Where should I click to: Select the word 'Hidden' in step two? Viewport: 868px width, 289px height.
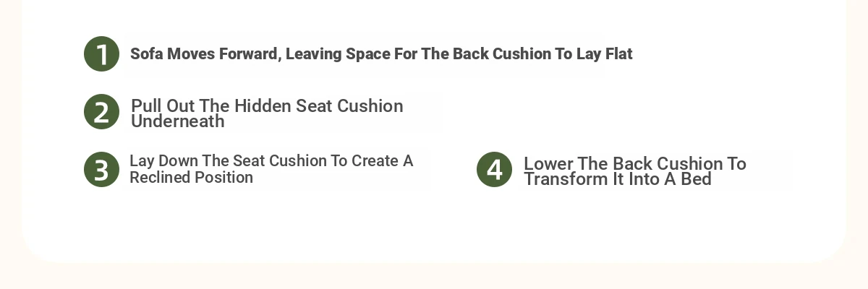[263, 105]
